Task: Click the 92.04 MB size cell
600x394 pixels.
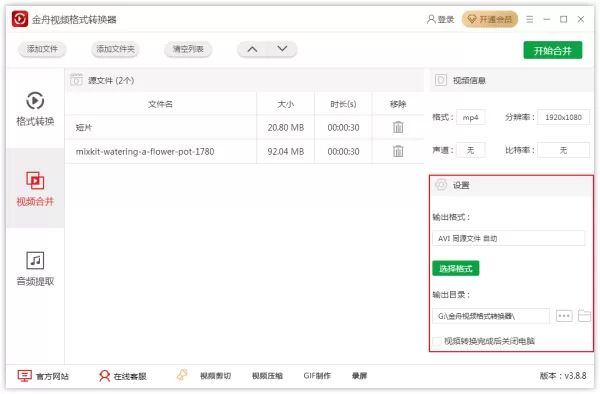Action: coord(286,151)
